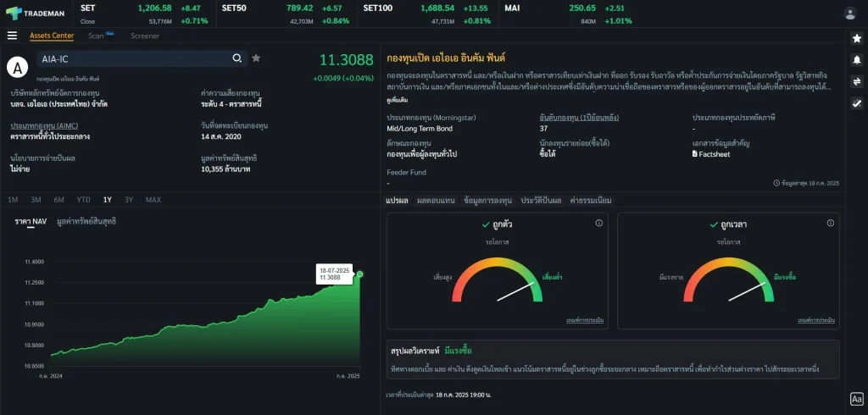Image resolution: width=868 pixels, height=415 pixels.
Task: Click the MAI index ticker
Action: pos(570,14)
